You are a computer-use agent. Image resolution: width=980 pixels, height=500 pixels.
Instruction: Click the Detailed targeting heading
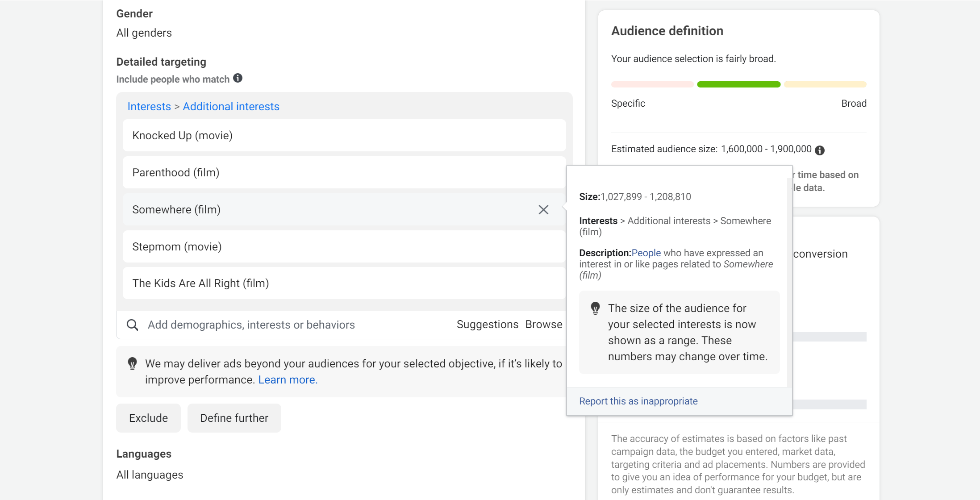point(161,62)
